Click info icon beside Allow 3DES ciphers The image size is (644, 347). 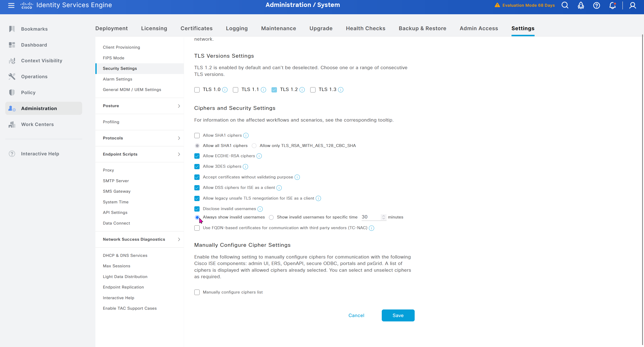pyautogui.click(x=245, y=167)
